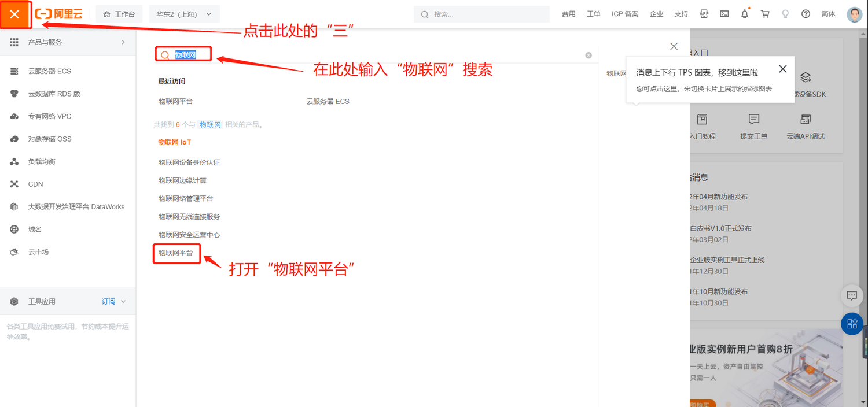Click the Alibaba Cloud logo
The image size is (868, 407).
coord(59,14)
